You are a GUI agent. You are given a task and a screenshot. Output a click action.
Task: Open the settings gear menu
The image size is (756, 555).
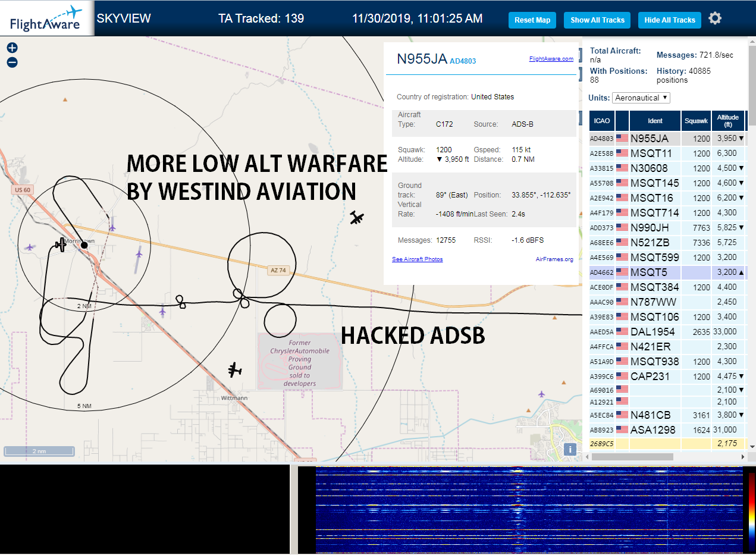point(715,18)
